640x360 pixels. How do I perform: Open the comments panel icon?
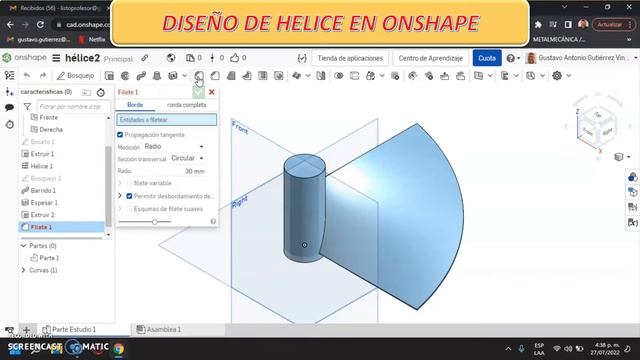click(x=9, y=107)
